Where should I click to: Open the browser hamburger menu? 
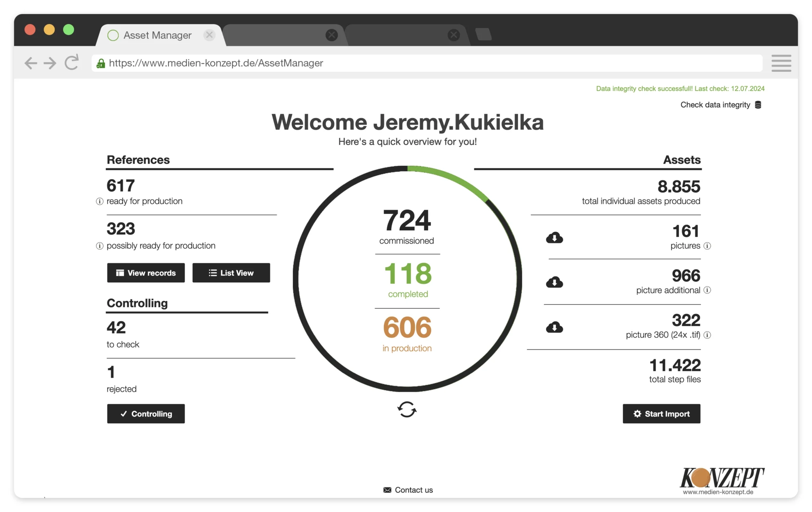[781, 63]
